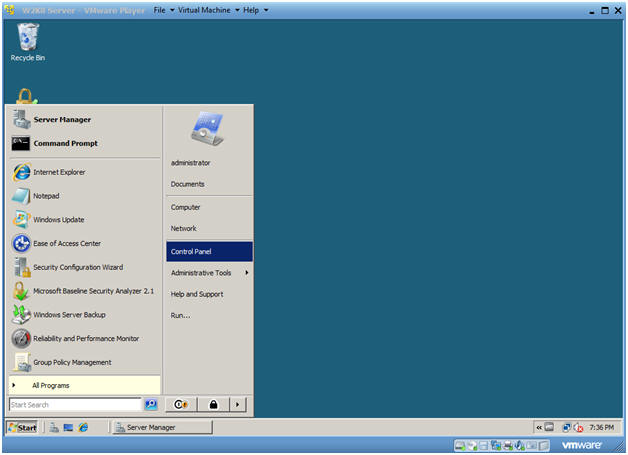Show hidden tray icons chevron
Screen dimensions: 628x455
pyautogui.click(x=539, y=427)
